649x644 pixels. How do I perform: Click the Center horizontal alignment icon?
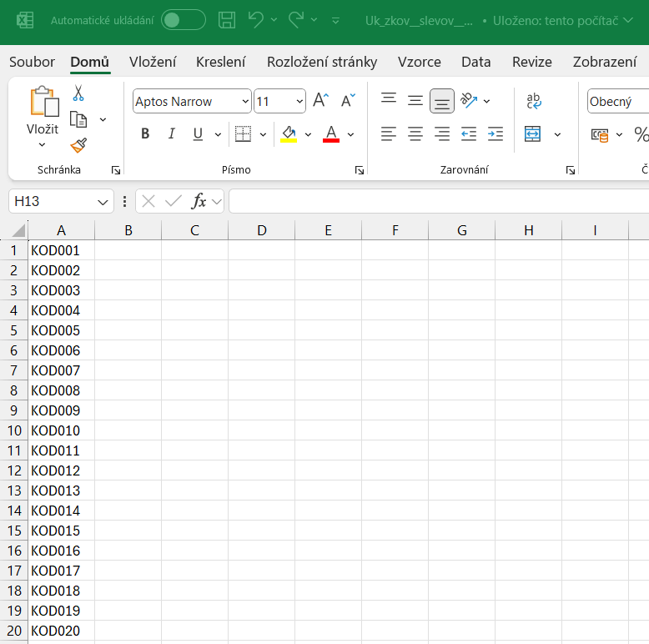point(415,133)
